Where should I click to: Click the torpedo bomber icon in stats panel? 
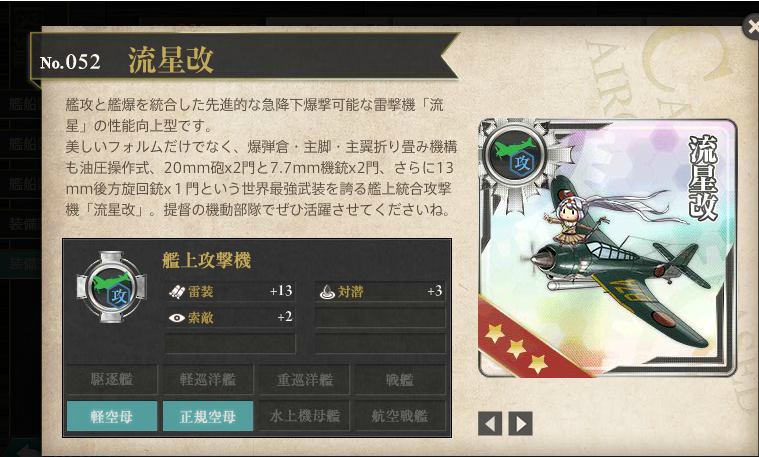pos(111,287)
